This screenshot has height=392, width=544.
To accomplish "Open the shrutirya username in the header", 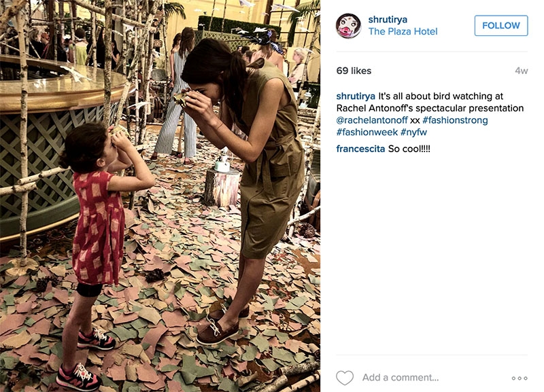I will coord(388,20).
